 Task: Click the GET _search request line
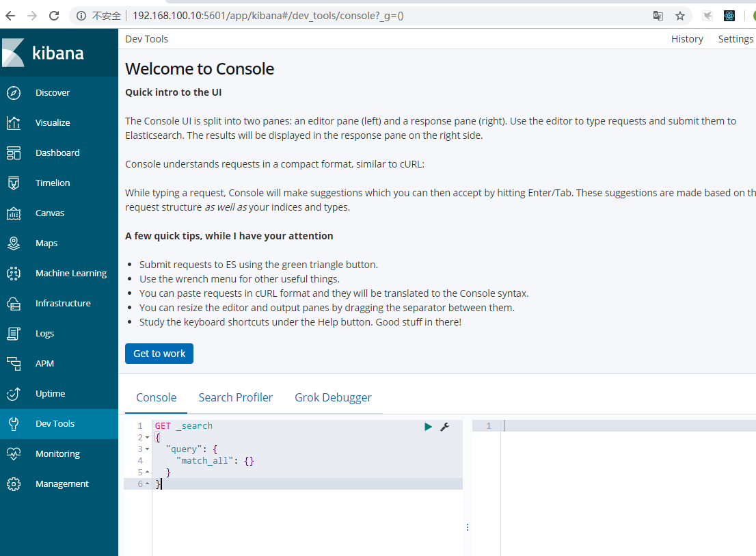pos(184,426)
